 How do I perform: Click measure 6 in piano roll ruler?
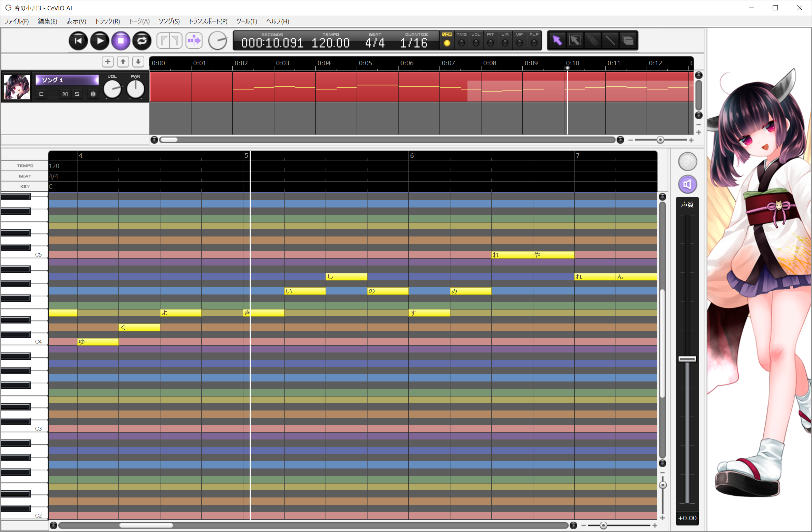click(x=412, y=156)
